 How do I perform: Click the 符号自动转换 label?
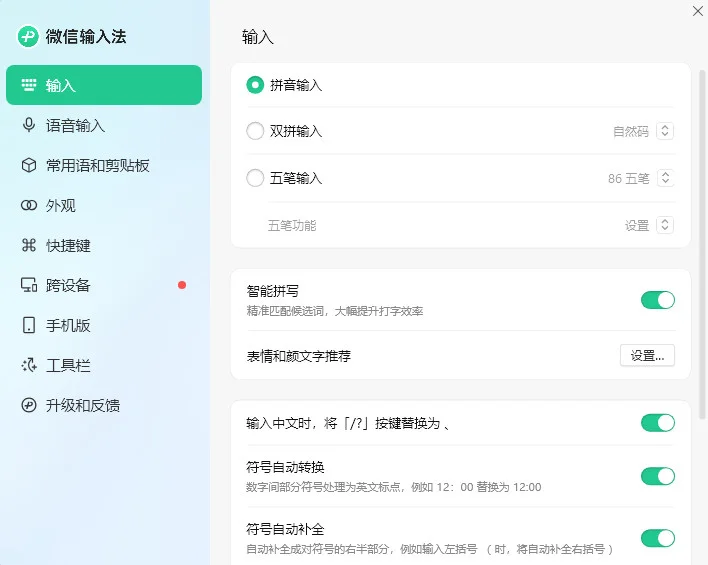click(285, 467)
